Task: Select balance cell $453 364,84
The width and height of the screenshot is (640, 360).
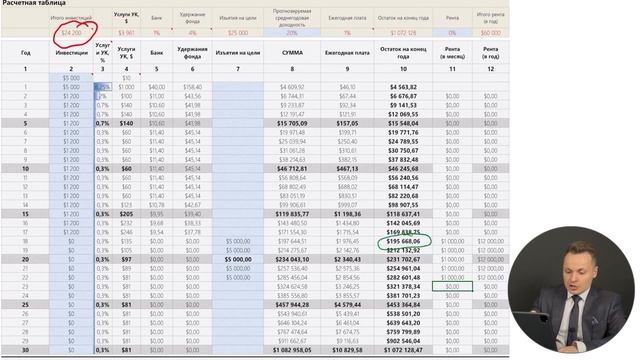Action: click(x=403, y=305)
